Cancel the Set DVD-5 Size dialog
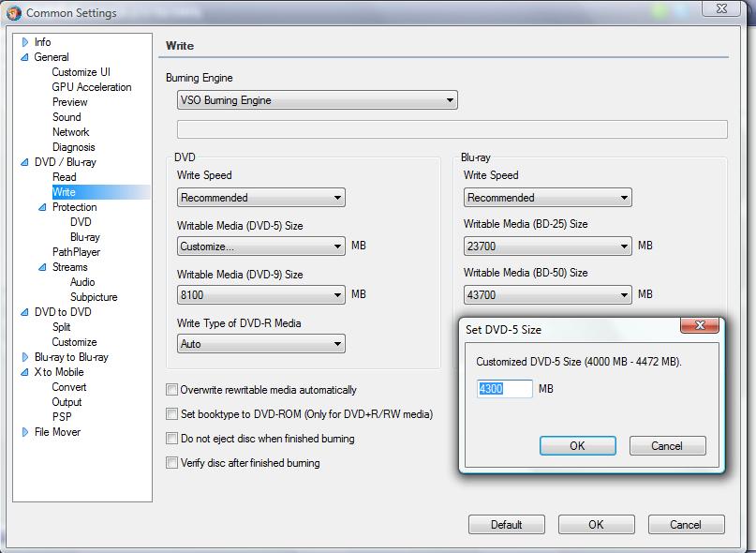 [x=667, y=445]
